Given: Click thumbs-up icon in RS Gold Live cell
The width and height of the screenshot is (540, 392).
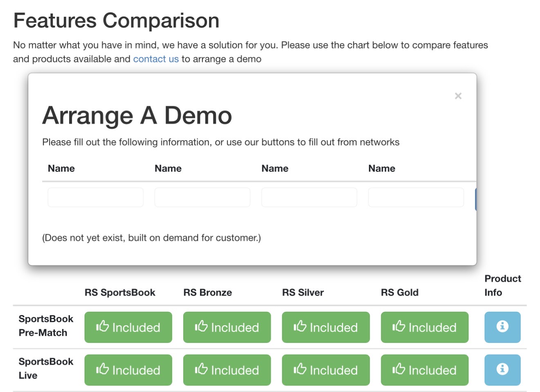Looking at the screenshot, I should click(398, 369).
